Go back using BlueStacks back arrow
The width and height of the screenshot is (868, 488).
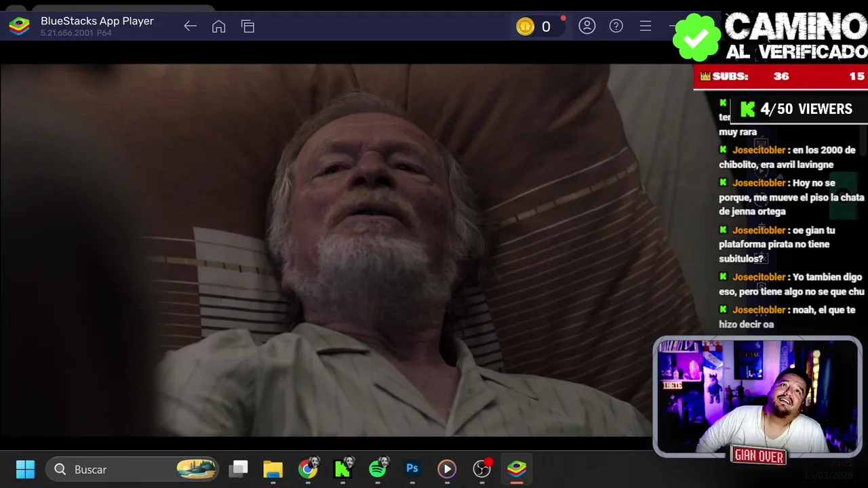[190, 26]
